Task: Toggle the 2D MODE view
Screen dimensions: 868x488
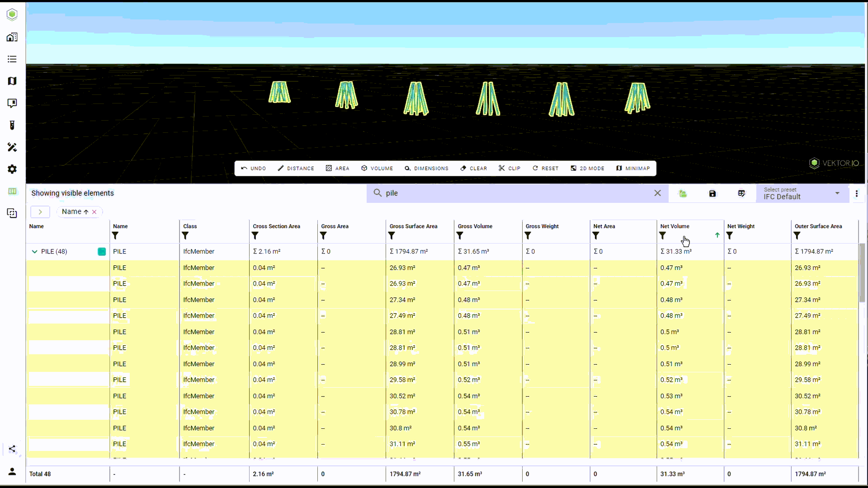Action: point(587,168)
